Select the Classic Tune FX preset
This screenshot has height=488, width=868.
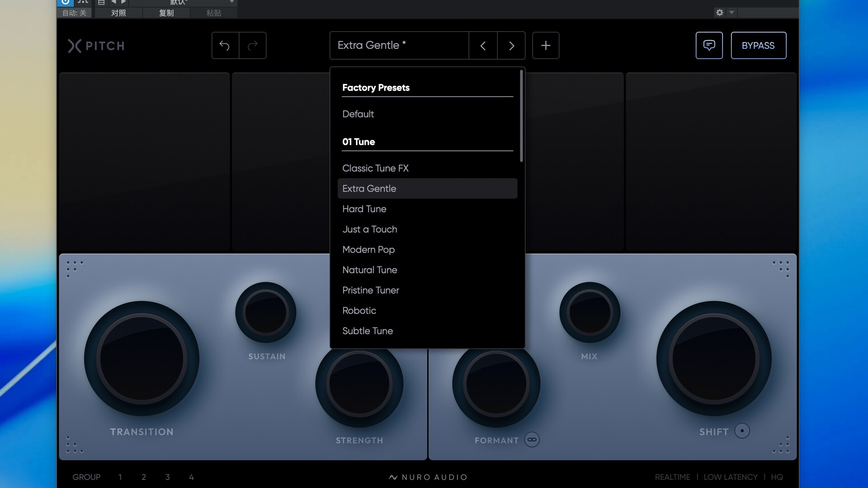coord(427,169)
